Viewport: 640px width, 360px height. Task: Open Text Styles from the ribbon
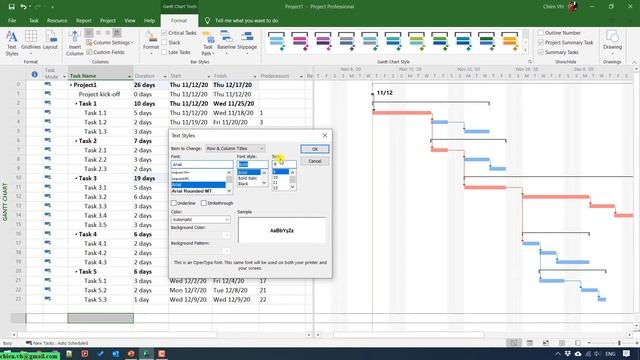tap(12, 43)
